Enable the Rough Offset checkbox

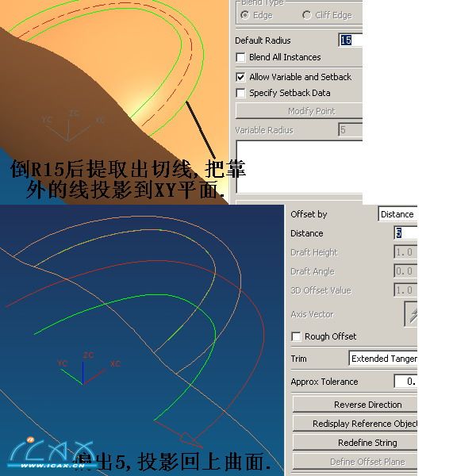[x=296, y=336]
